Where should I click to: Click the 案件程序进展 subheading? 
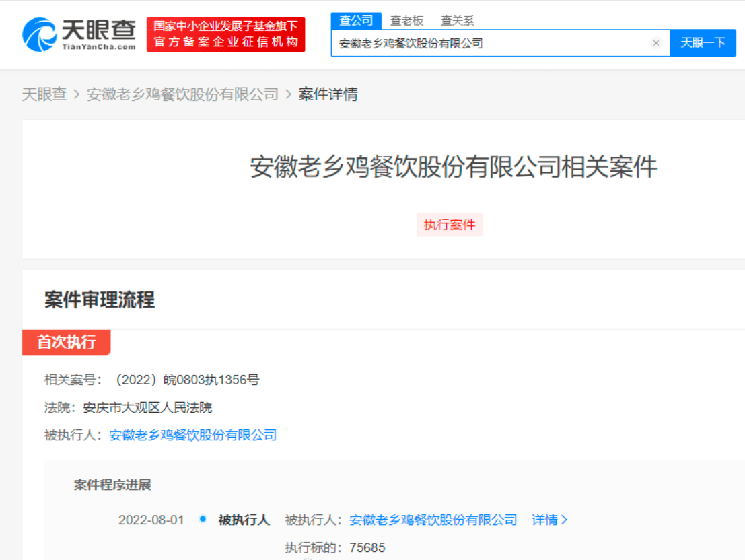pos(112,485)
